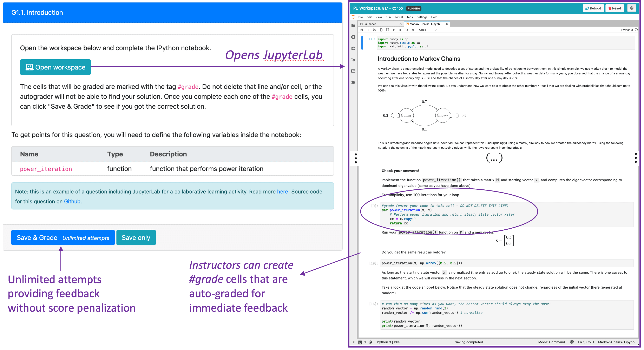Click the workspace help question-mark button
Screen dimensions: 644x350
point(632,8)
